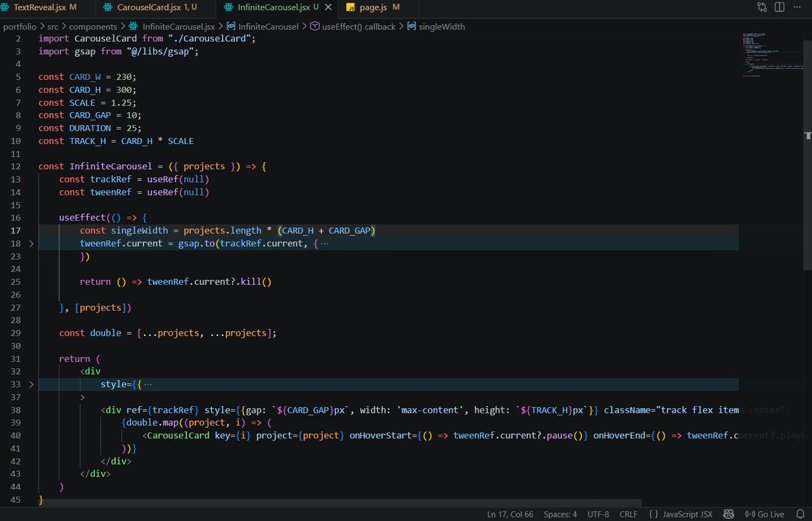The width and height of the screenshot is (812, 521).
Task: Click the onHoverStart prop on line 40
Action: (x=380, y=436)
